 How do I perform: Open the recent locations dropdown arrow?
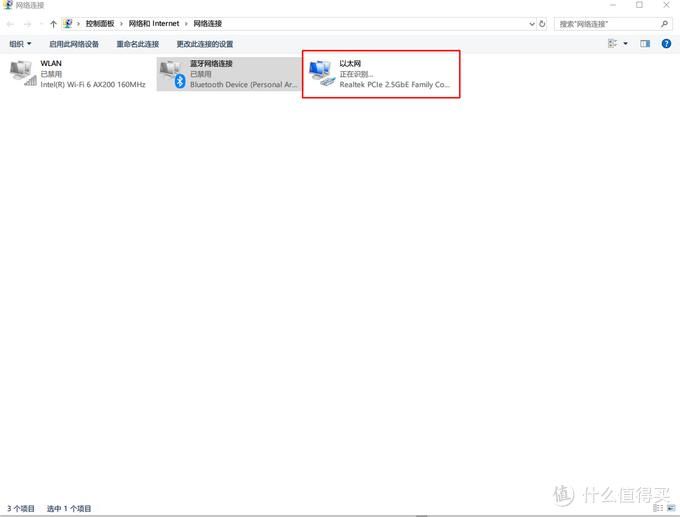pyautogui.click(x=41, y=24)
